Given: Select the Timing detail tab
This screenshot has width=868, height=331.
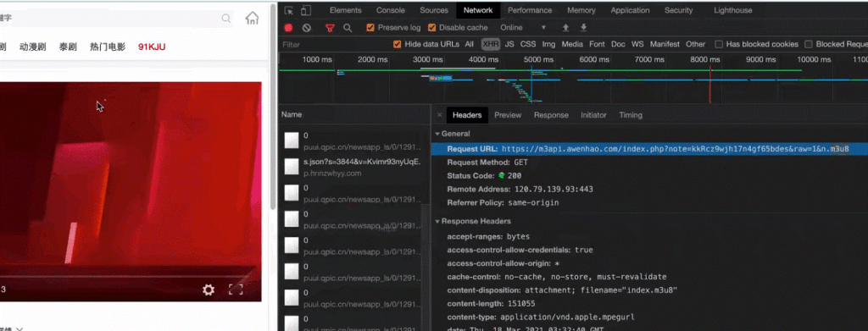Looking at the screenshot, I should pyautogui.click(x=631, y=115).
